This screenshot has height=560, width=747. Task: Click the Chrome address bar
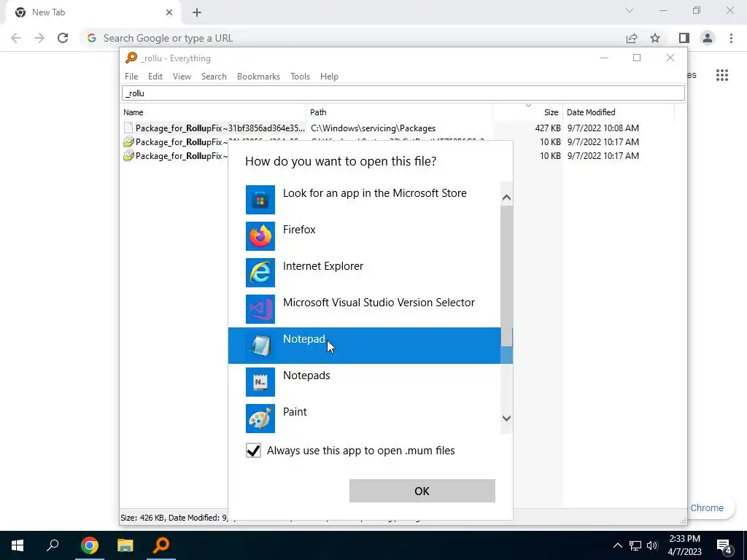coord(352,38)
